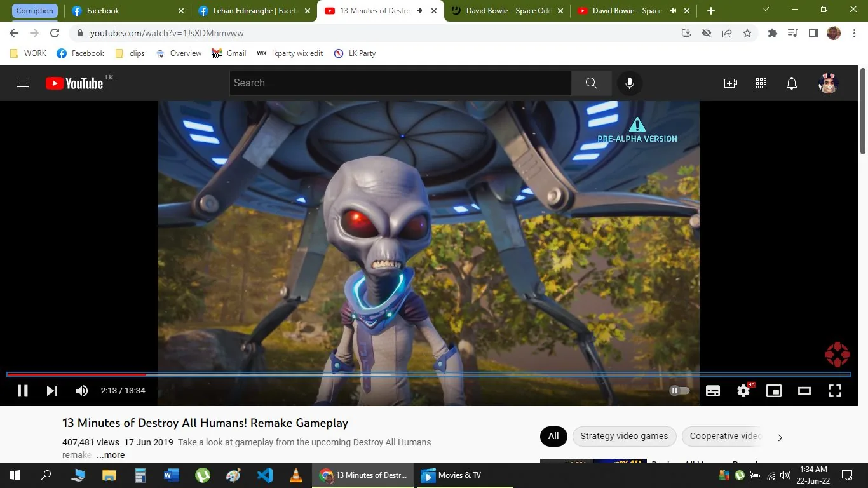This screenshot has height=488, width=868.
Task: Toggle Autoplay off in the player
Action: pyautogui.click(x=679, y=391)
